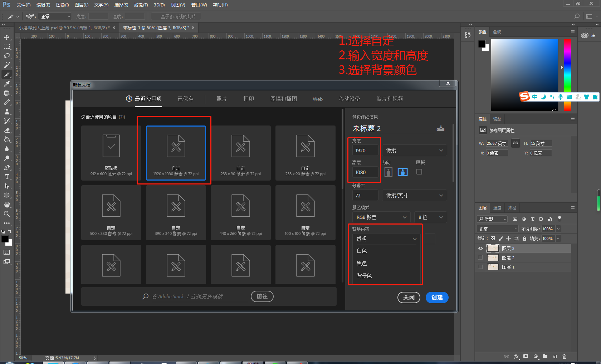This screenshot has width=601, height=364.
Task: Click the create new layer icon
Action: click(555, 356)
